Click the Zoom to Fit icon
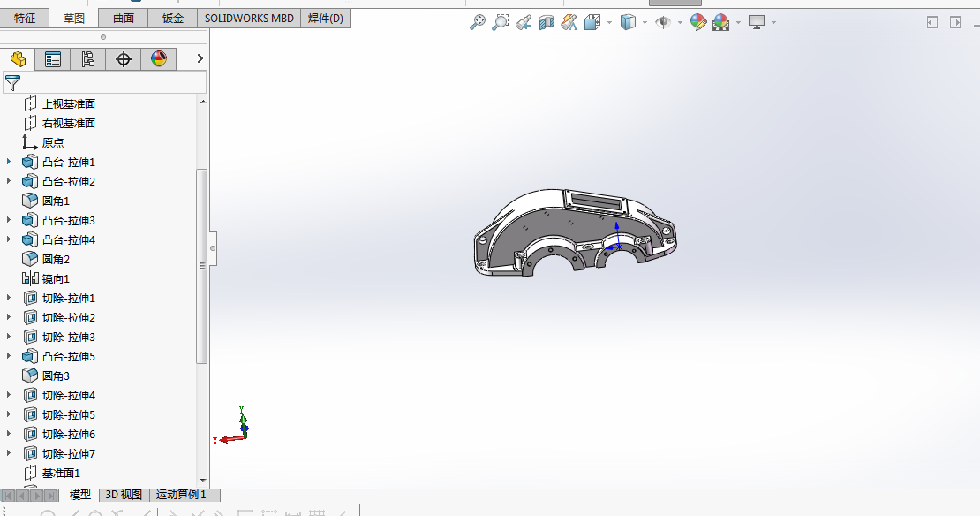980x516 pixels. (477, 22)
